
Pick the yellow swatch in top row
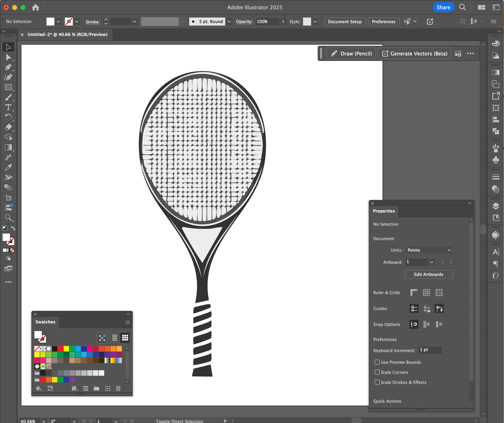point(66,349)
